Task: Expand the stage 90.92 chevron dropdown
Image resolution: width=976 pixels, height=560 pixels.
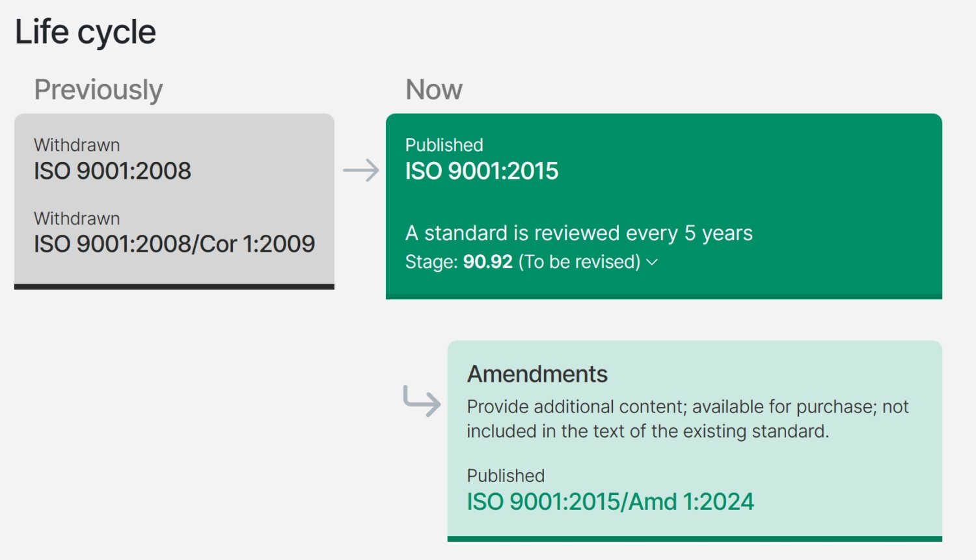Action: (x=652, y=262)
